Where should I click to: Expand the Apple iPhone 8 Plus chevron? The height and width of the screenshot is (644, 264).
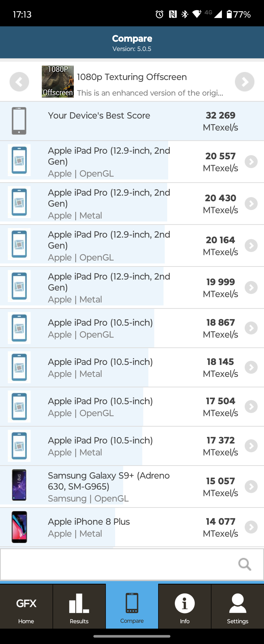click(251, 527)
